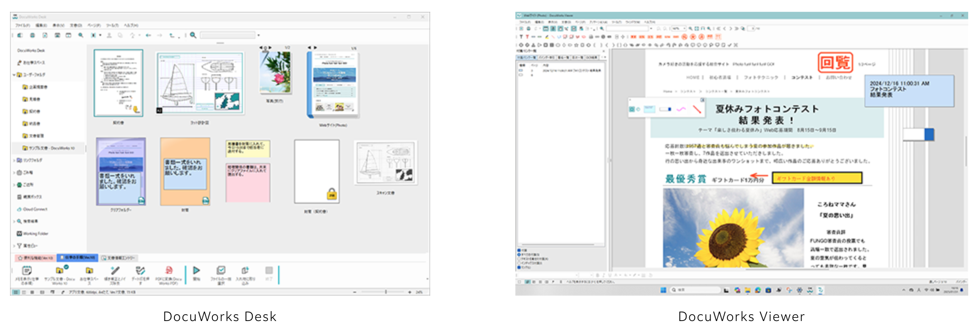The height and width of the screenshot is (331, 980).
Task: Click the pen and sparkle correction icon in Desk
Action: pos(115,270)
